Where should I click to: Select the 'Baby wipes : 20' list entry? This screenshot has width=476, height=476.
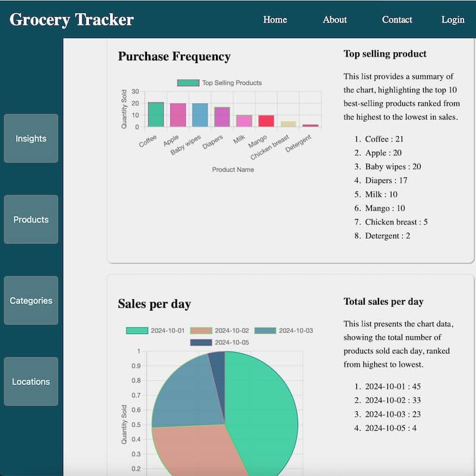coord(393,167)
